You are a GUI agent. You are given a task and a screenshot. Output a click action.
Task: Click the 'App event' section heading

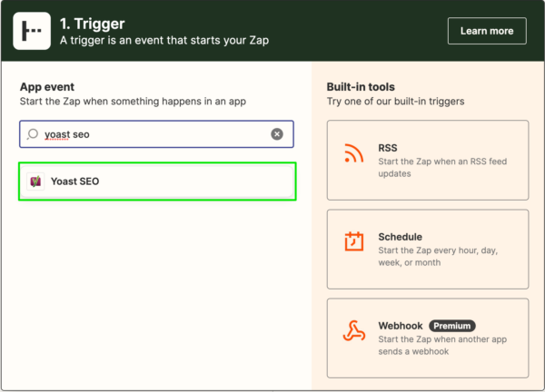point(47,87)
